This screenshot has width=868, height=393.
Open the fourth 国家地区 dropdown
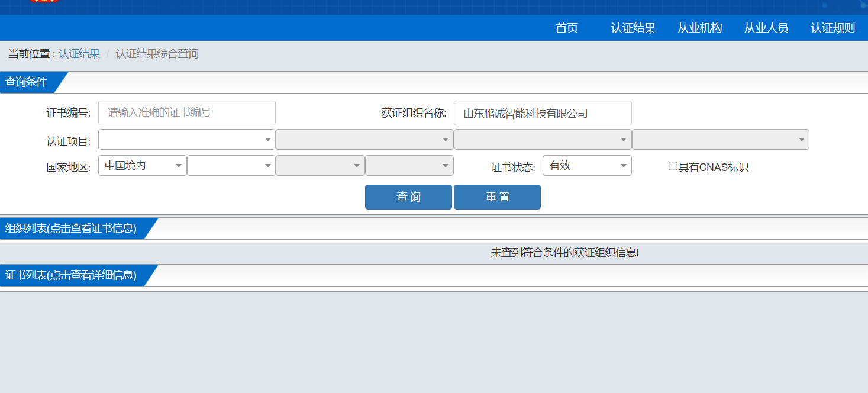[x=409, y=166]
